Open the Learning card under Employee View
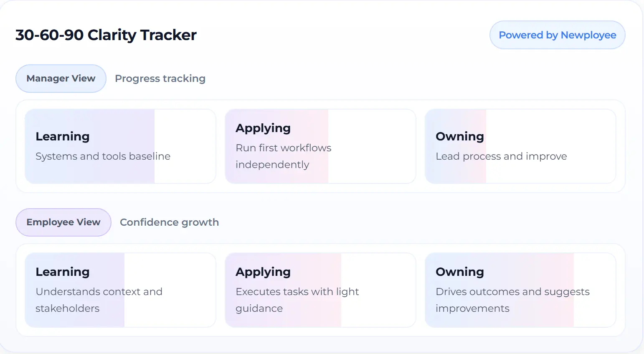Screen dimensions: 644x354 pos(120,290)
